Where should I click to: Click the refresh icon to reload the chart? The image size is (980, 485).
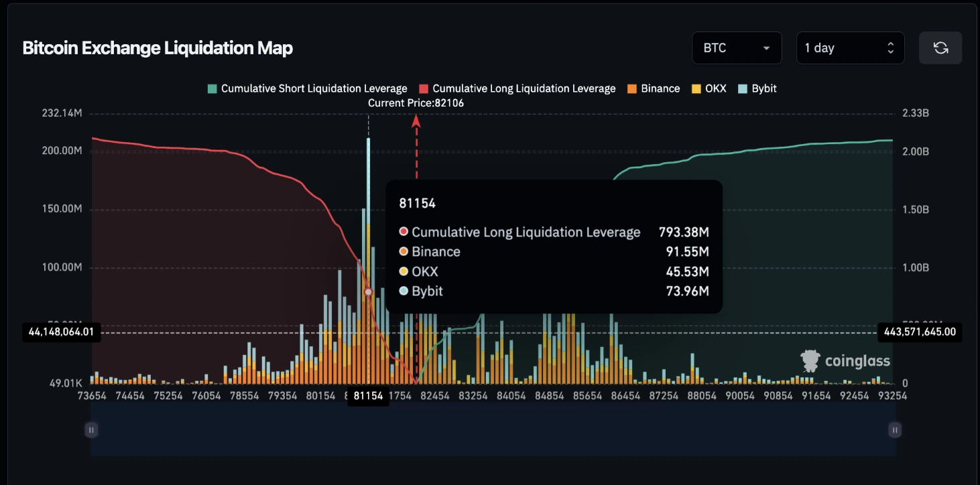940,48
